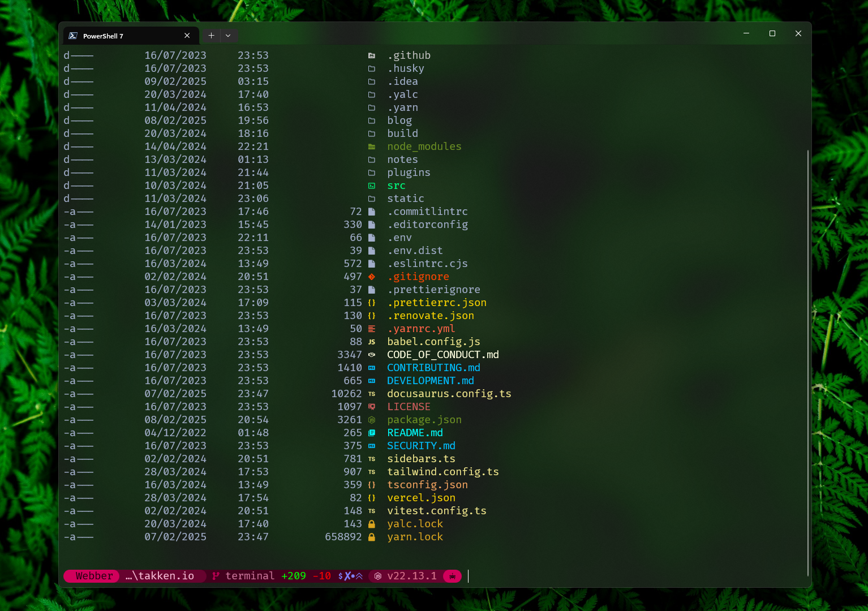Image resolution: width=868 pixels, height=611 pixels.
Task: Click the PowerShell icon on the tab
Action: [73, 35]
